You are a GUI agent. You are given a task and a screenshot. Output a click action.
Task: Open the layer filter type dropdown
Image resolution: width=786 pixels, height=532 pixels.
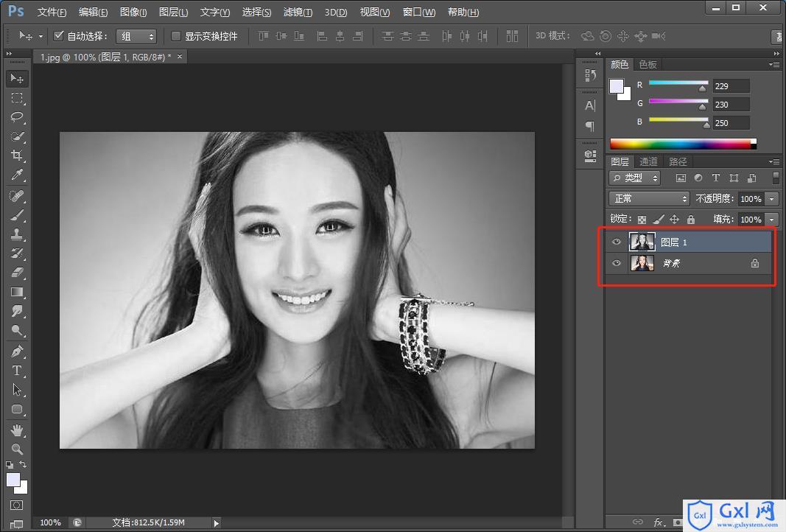tap(634, 178)
